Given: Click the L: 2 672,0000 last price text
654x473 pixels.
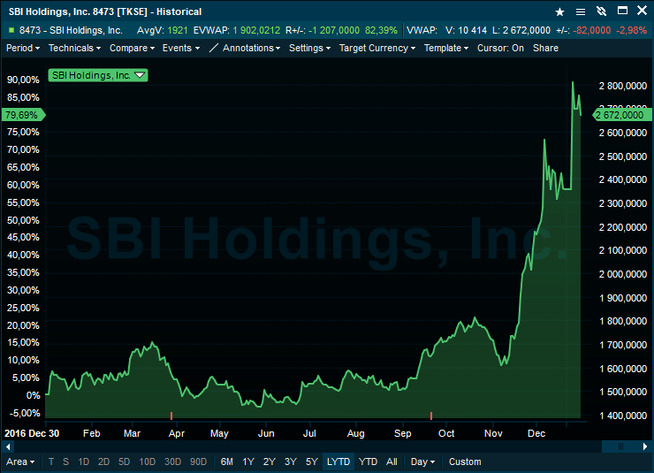Looking at the screenshot, I should (521, 30).
